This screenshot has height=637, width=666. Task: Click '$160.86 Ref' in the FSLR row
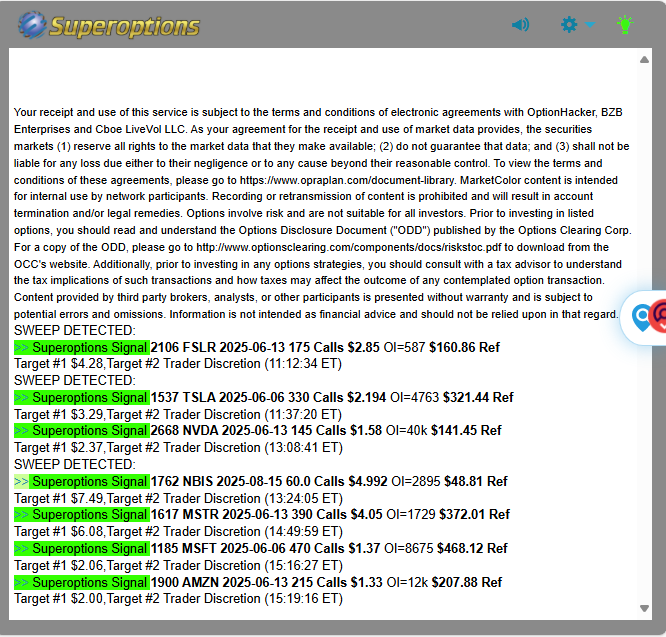[x=464, y=347]
